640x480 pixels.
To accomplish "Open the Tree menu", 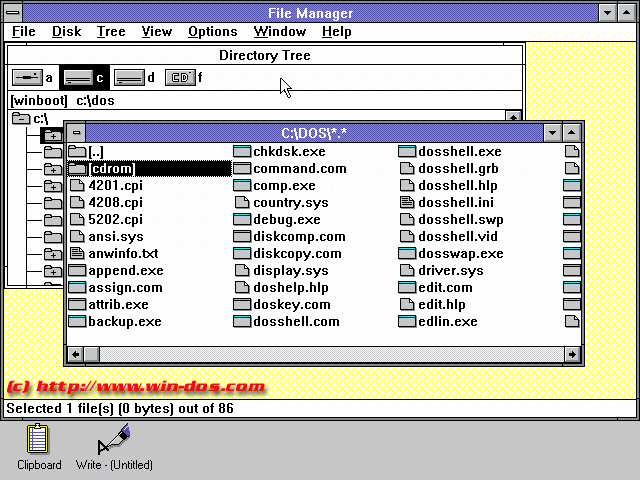I will pos(111,32).
